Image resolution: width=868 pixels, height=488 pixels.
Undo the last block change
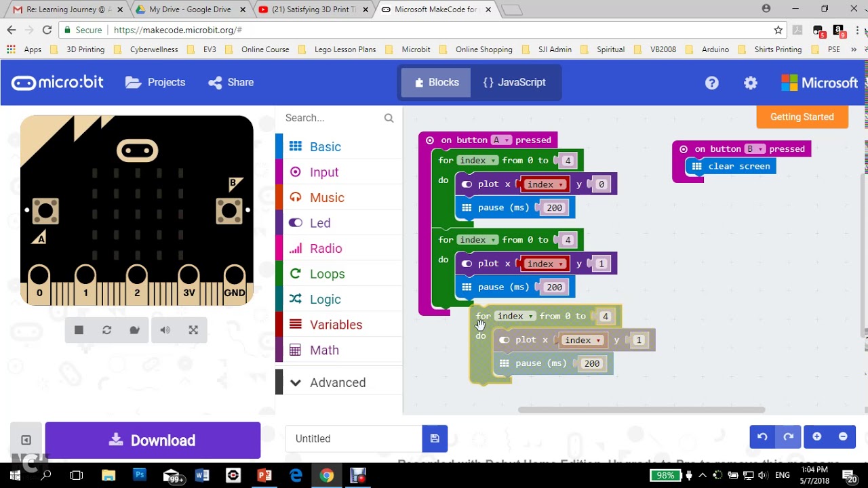(762, 437)
